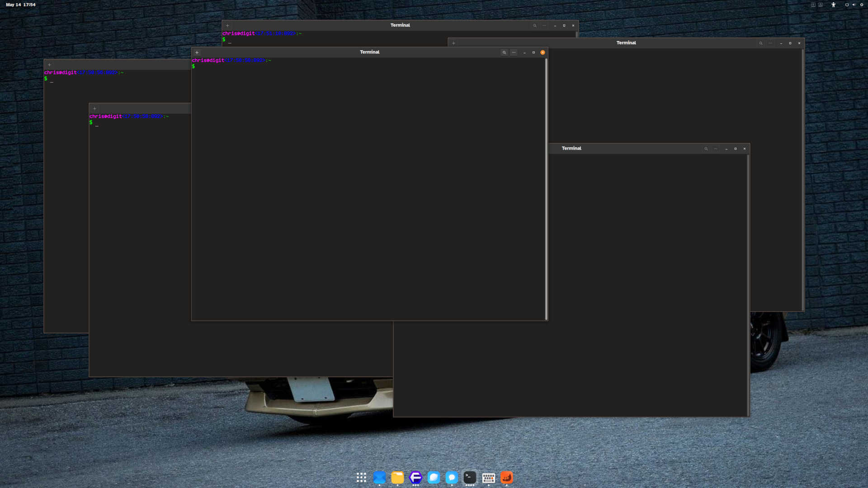The image size is (868, 488).
Task: Open the purple hexagonal app from the dock
Action: pos(415,478)
